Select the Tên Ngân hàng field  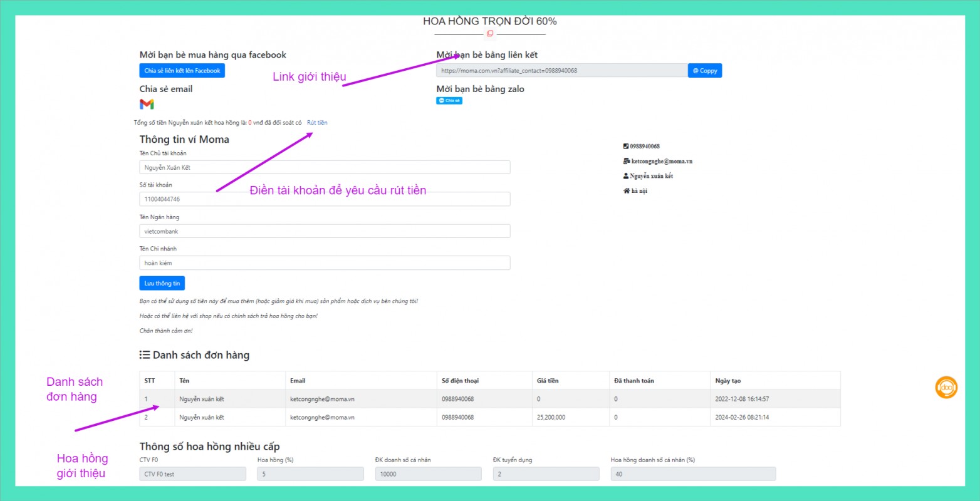(325, 232)
